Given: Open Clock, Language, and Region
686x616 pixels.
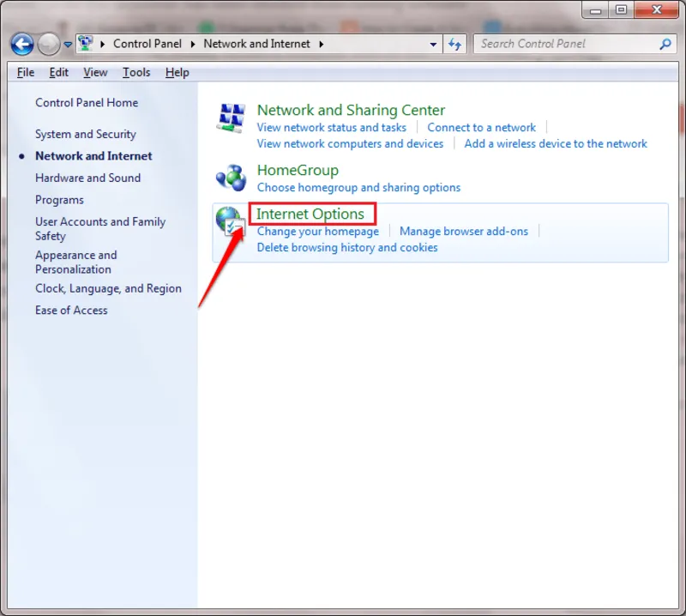Looking at the screenshot, I should point(108,288).
